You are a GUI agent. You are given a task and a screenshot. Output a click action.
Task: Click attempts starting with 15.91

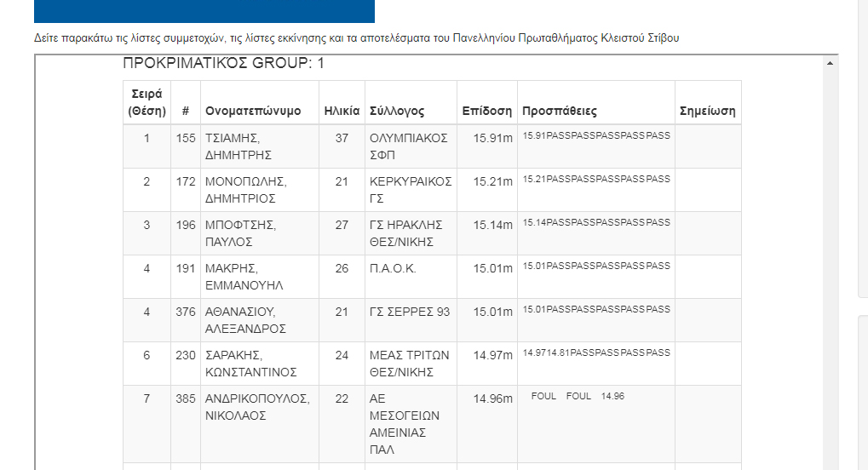click(596, 135)
